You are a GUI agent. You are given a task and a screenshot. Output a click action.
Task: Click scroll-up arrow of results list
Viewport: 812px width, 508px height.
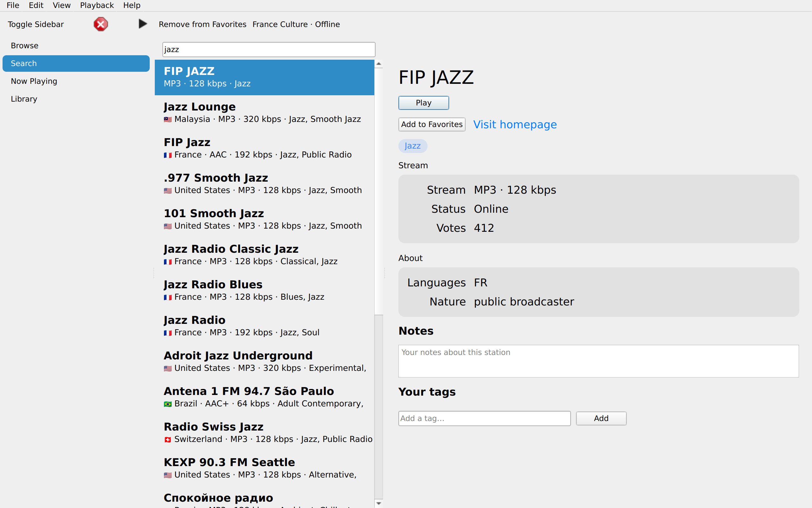378,63
